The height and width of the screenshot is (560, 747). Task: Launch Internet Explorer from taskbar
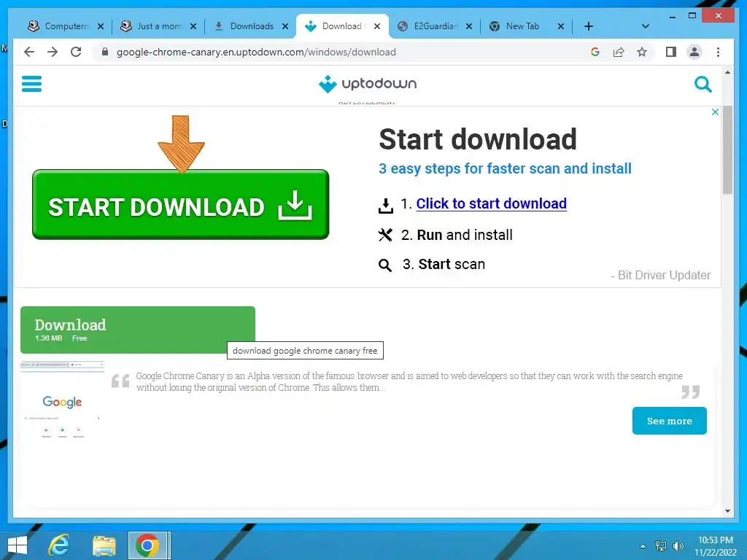(x=58, y=545)
